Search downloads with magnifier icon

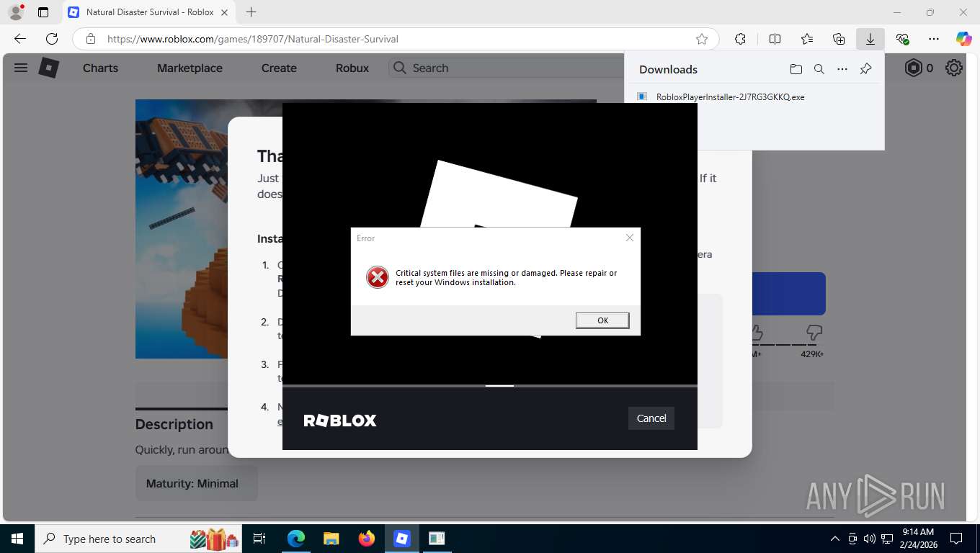pos(819,69)
